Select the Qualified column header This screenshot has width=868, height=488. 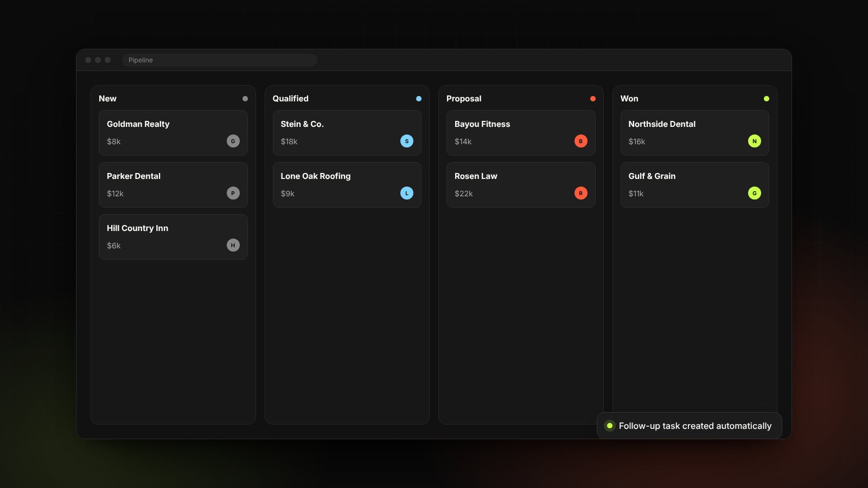[x=290, y=99]
